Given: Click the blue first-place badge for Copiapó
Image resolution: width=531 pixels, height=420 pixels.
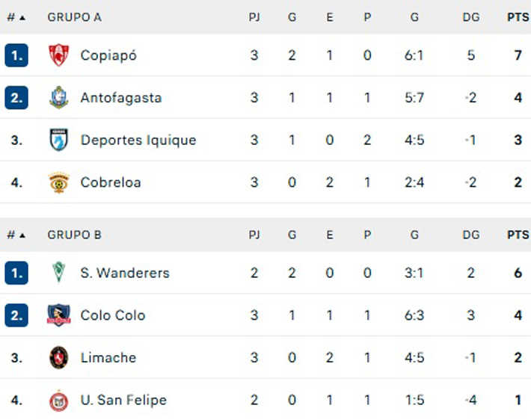Looking at the screenshot, I should pyautogui.click(x=16, y=55).
